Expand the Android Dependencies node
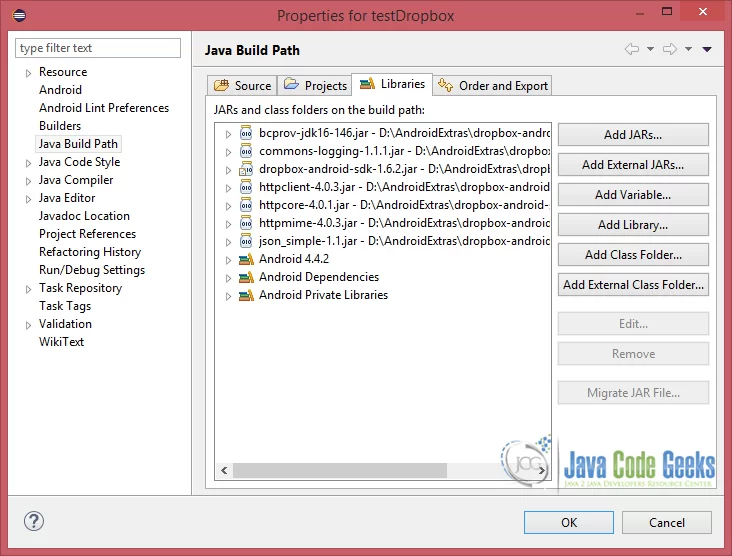The height and width of the screenshot is (556, 732). click(x=228, y=278)
